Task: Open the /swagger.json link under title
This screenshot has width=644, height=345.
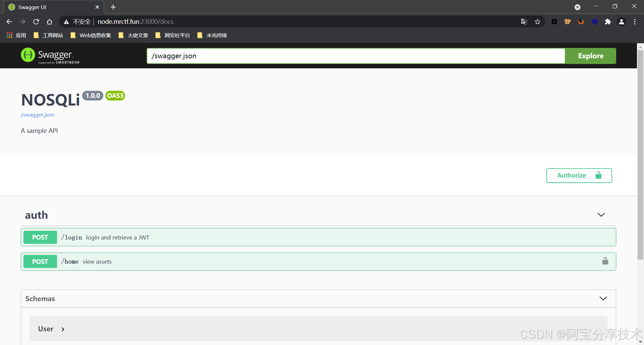Action: pyautogui.click(x=38, y=115)
